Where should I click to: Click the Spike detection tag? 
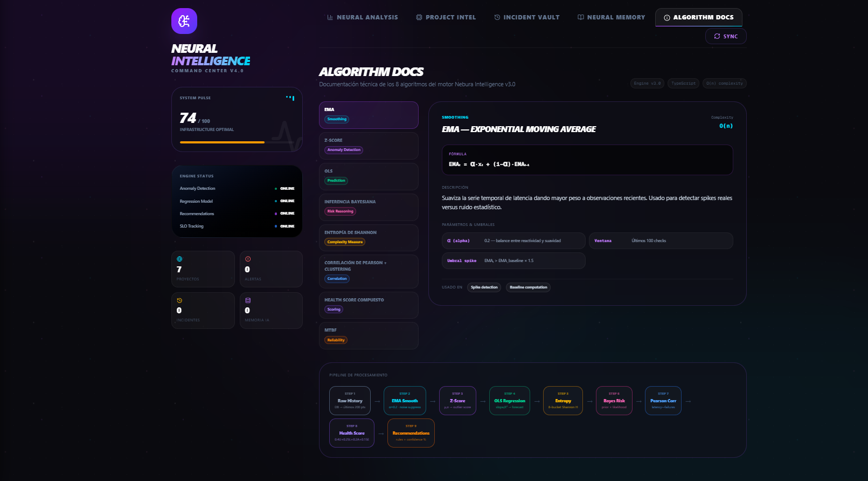pos(484,287)
